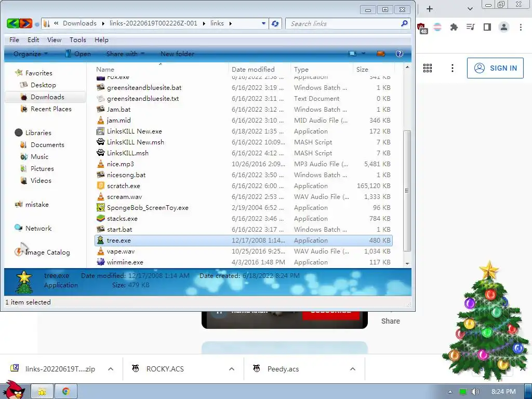The width and height of the screenshot is (532, 399).
Task: Open Chrome's three-dot menu
Action: [521, 27]
